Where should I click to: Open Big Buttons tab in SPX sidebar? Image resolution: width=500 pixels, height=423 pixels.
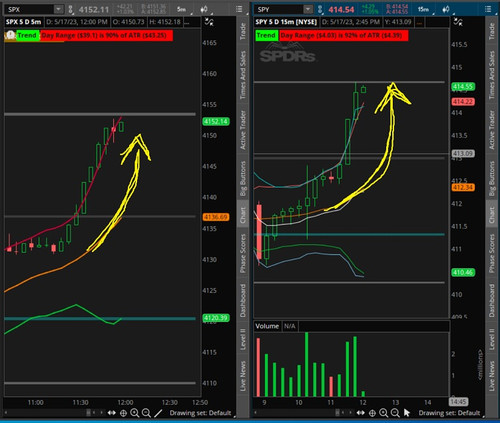[x=243, y=179]
